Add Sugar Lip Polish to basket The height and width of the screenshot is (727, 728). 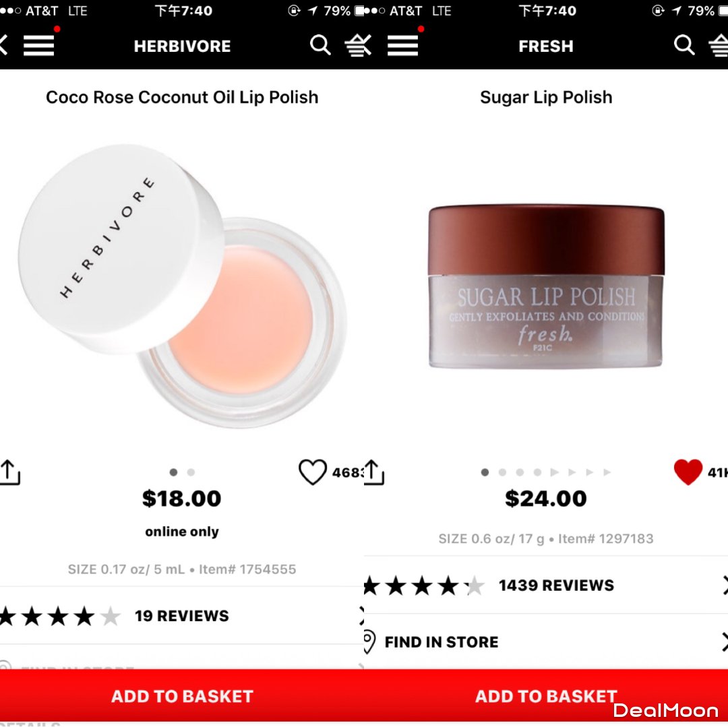tap(546, 695)
